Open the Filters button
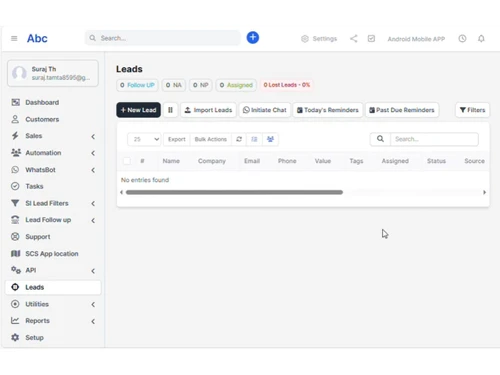Screen dimensions: 500x375 [x=472, y=110]
